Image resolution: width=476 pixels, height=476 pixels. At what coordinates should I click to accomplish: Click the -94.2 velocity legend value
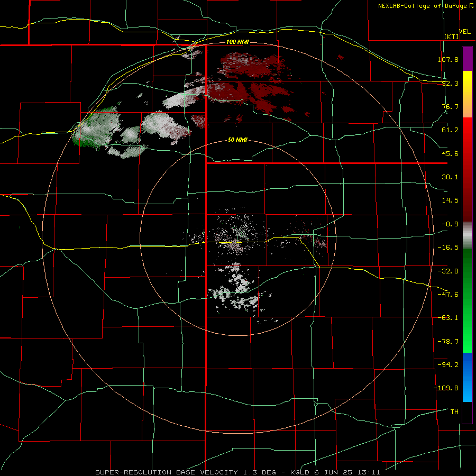(x=448, y=365)
